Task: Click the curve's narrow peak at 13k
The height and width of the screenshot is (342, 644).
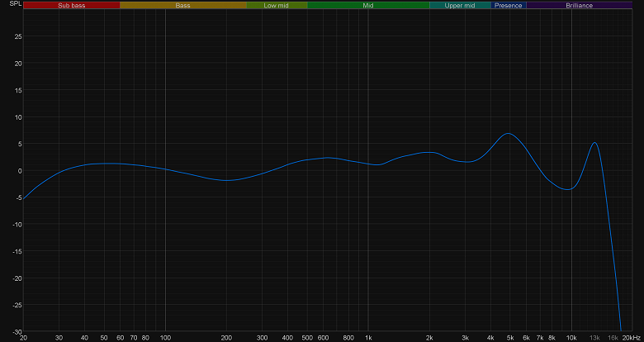Action: coord(594,143)
